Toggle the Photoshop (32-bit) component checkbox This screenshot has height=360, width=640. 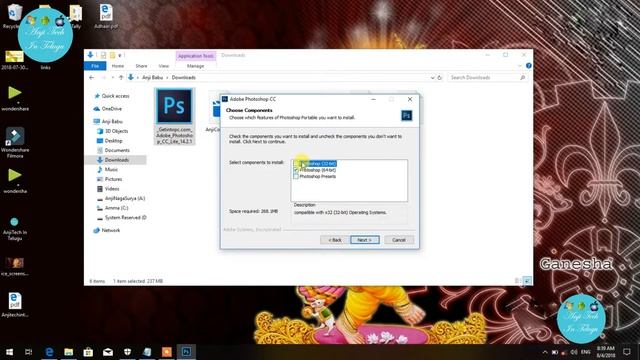tap(296, 164)
